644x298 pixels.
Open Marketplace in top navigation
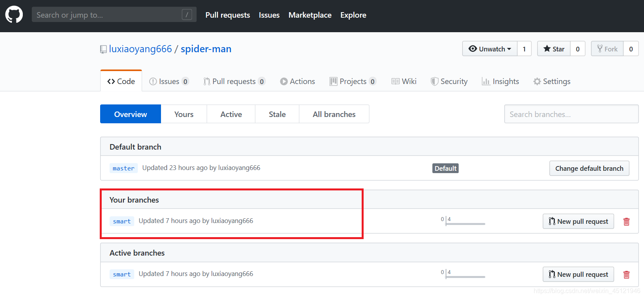coord(310,15)
